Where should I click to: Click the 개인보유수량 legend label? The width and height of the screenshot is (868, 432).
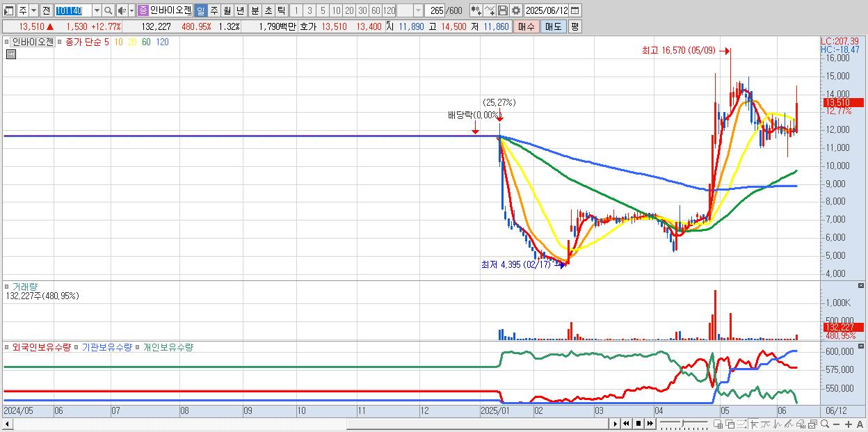coord(168,346)
